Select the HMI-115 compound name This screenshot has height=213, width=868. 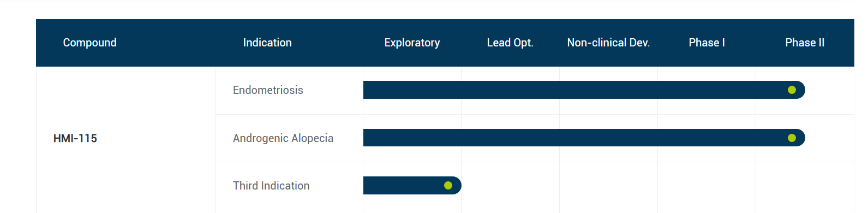pyautogui.click(x=75, y=138)
